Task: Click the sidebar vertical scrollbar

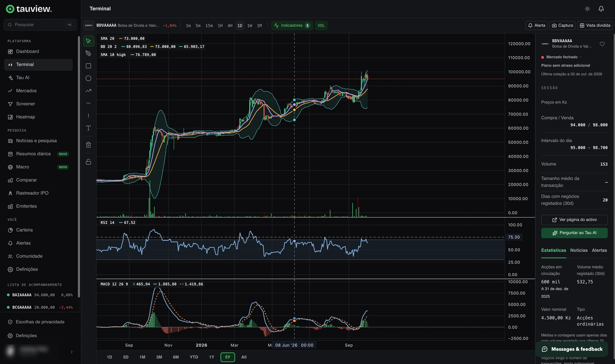Action: (79, 166)
